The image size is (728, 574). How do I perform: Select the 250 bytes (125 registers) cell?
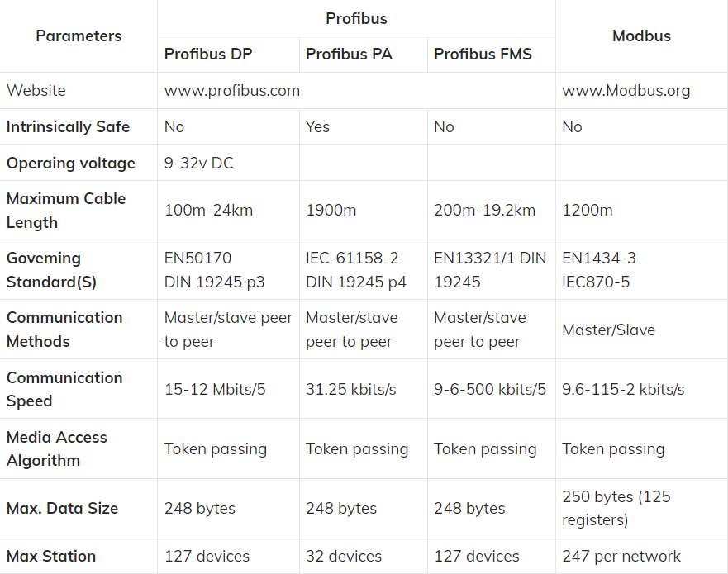click(x=616, y=508)
